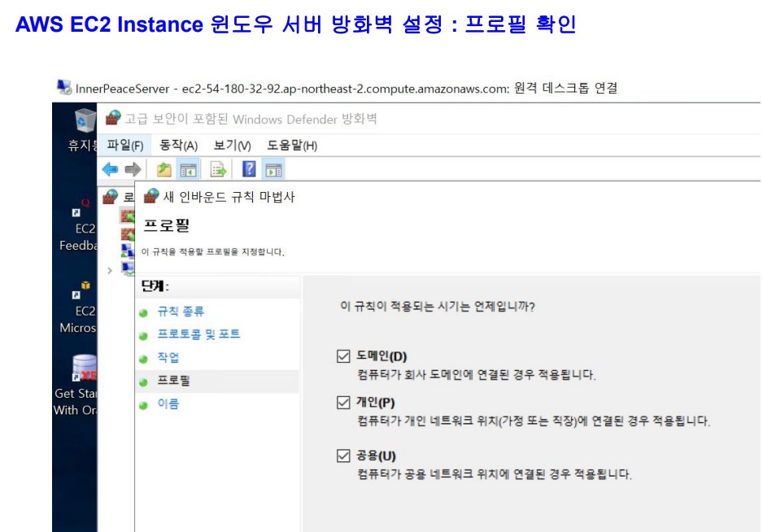Open the help question mark icon
This screenshot has width=763, height=532.
coord(249,169)
